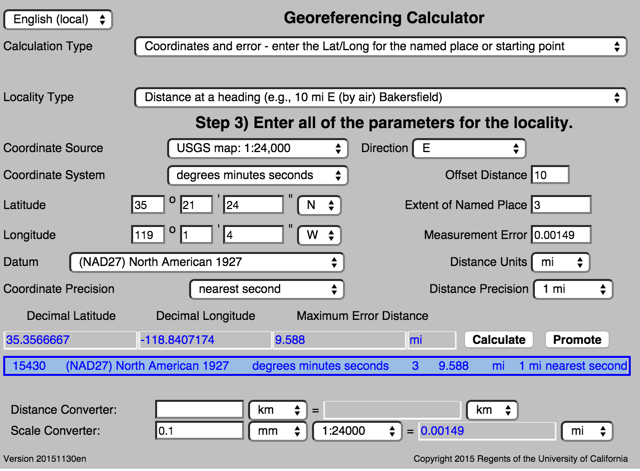Open the Direction dropdown showing E
640x471 pixels.
click(468, 149)
